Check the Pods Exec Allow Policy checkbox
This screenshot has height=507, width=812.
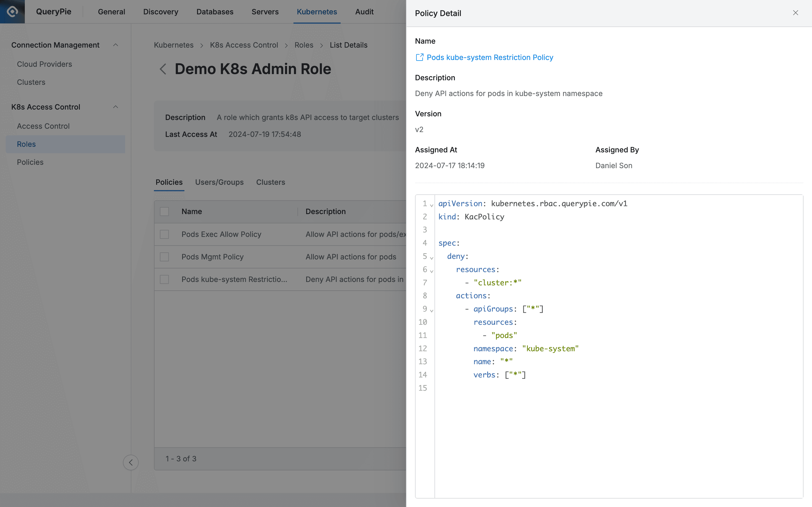(164, 234)
